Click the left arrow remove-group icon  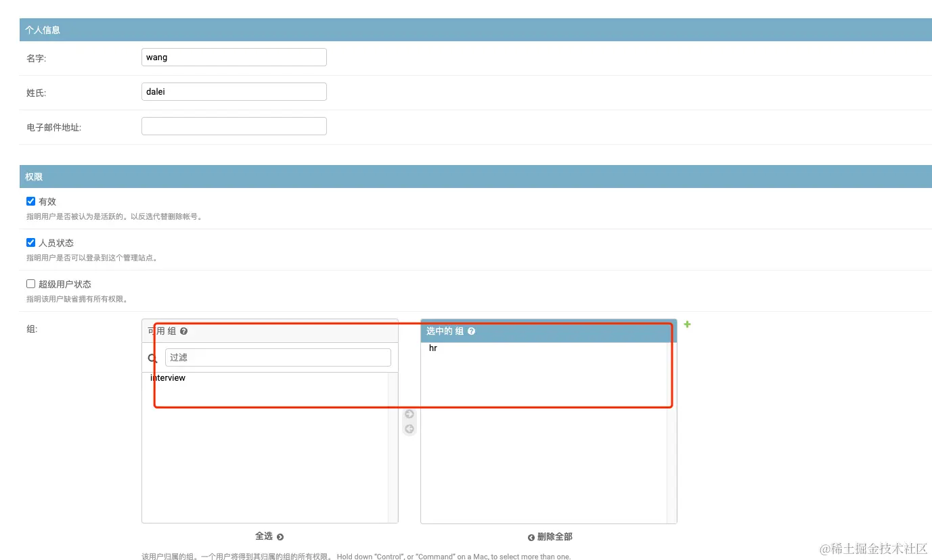click(x=409, y=429)
